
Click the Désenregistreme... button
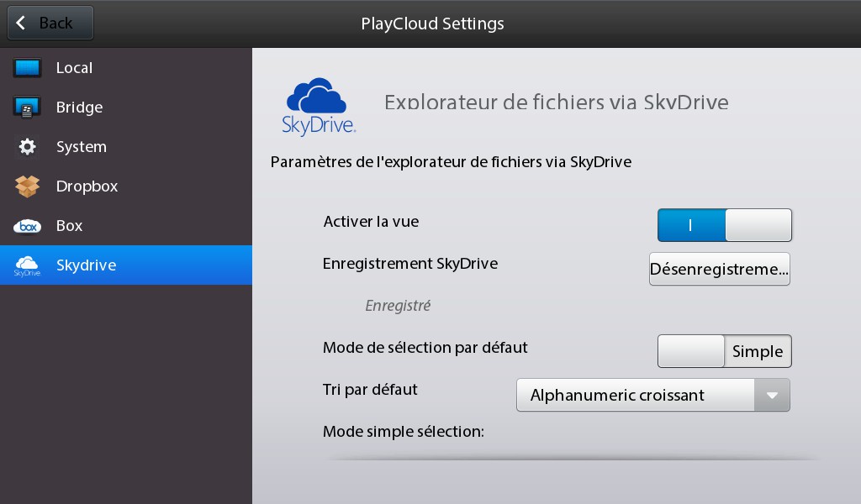tap(720, 269)
